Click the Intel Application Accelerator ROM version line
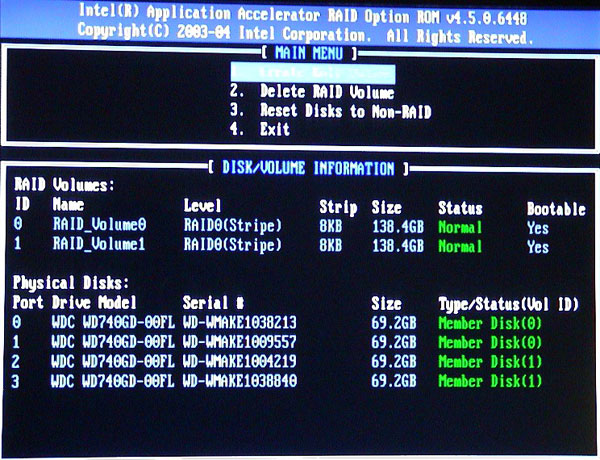Image resolution: width=600 pixels, height=460 pixels. [x=303, y=14]
